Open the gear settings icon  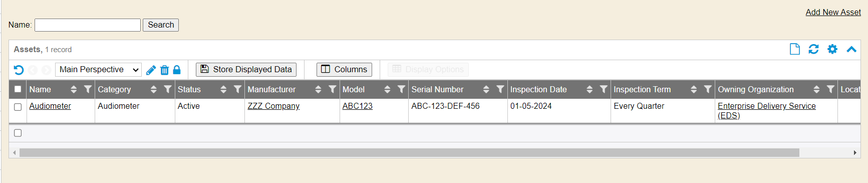(x=832, y=49)
